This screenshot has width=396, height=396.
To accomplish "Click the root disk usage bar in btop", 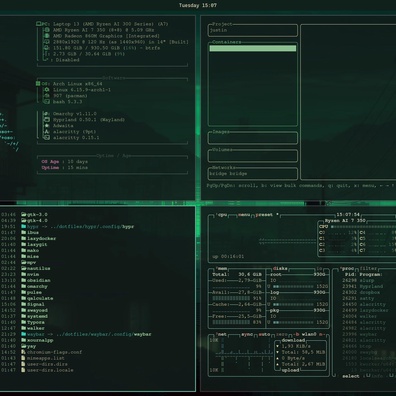I will (293, 287).
